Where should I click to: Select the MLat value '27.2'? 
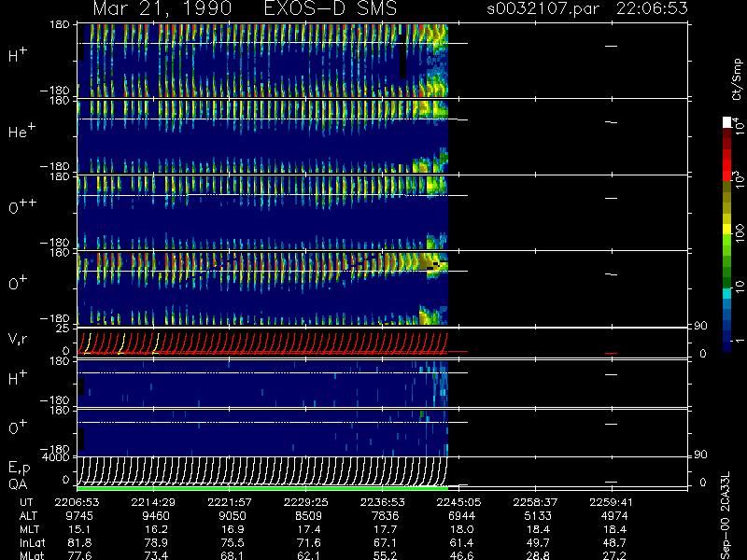614,555
